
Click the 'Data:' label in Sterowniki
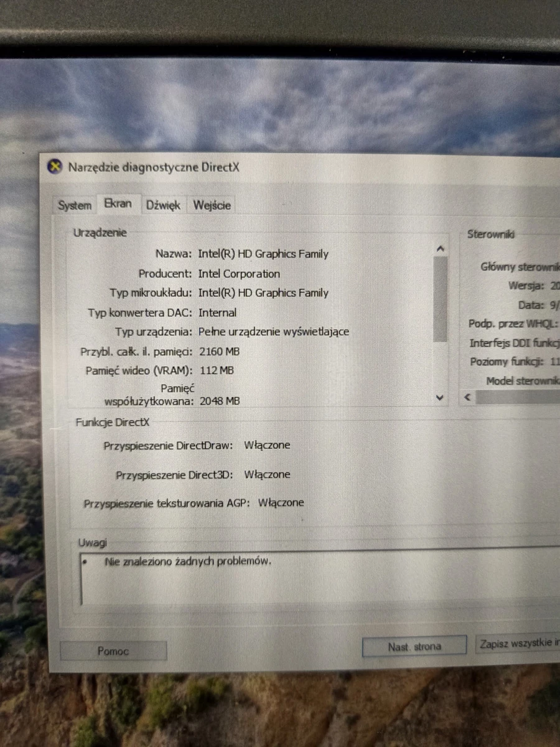coord(531,306)
